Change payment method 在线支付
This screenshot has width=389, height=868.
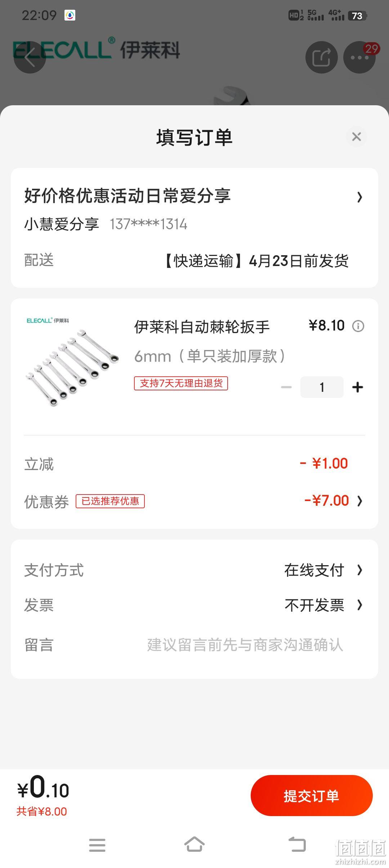323,570
